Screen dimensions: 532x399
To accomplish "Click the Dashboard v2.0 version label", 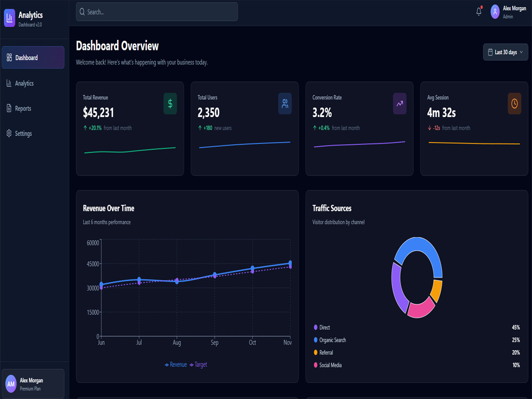I will coord(30,24).
